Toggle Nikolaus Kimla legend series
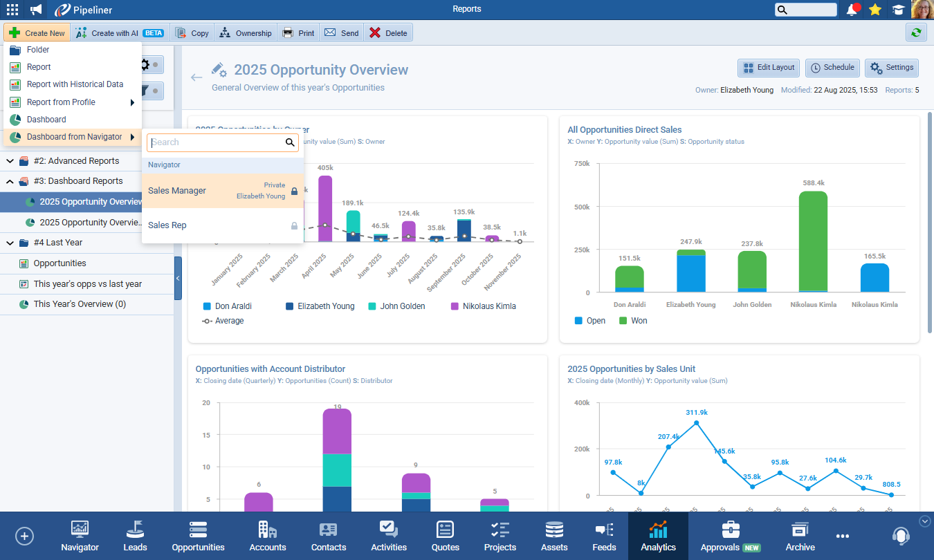Viewport: 934px width, 560px height. click(x=483, y=306)
